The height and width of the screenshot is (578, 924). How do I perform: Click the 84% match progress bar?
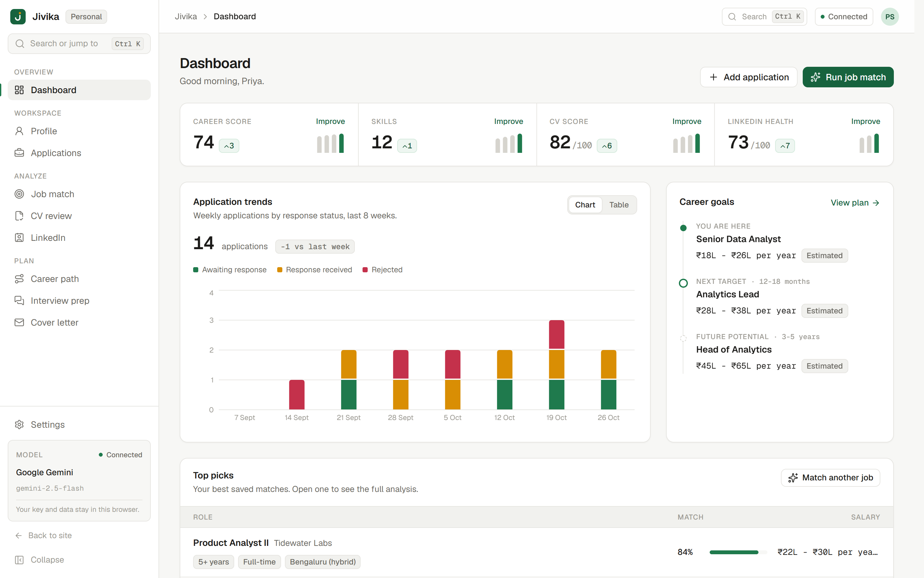[x=738, y=552]
